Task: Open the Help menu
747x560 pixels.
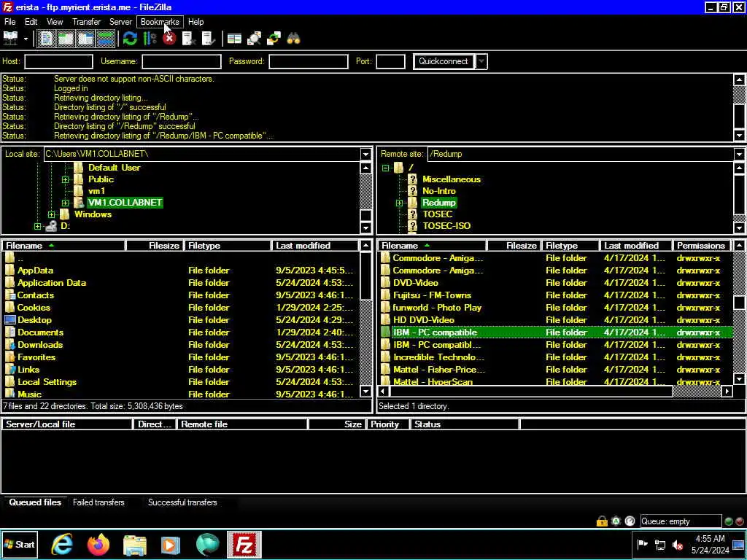Action: click(196, 22)
